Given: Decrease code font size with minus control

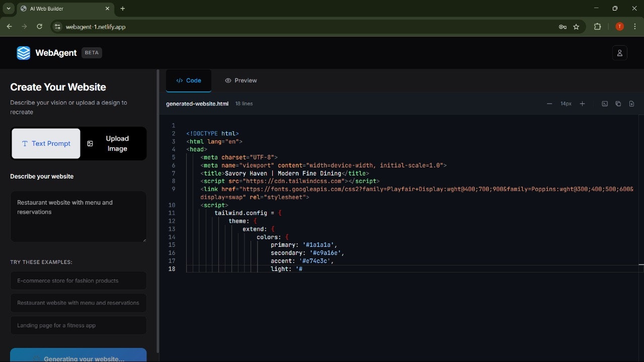Looking at the screenshot, I should (549, 103).
